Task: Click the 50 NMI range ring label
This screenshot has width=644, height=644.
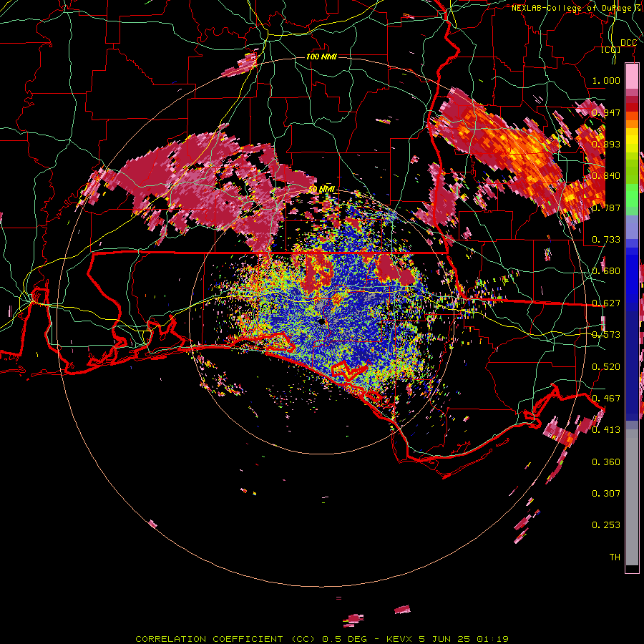Action: point(321,189)
